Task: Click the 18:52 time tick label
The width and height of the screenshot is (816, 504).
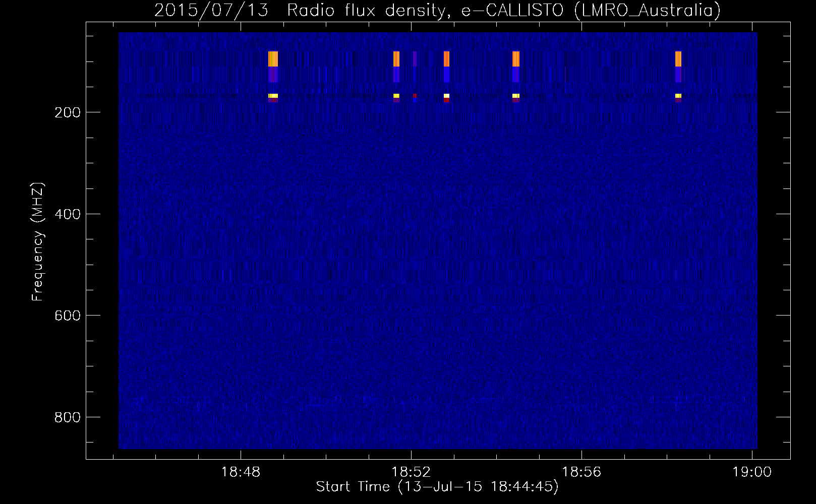Action: pyautogui.click(x=412, y=472)
